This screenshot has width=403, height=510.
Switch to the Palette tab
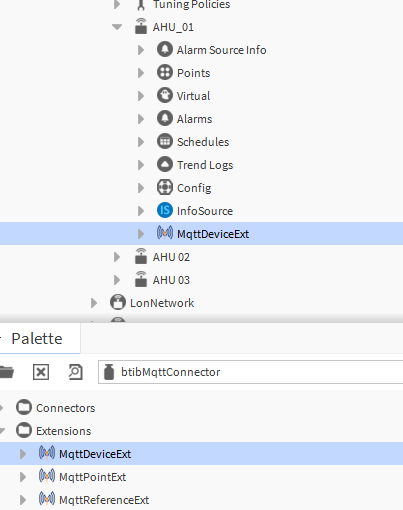[37, 339]
